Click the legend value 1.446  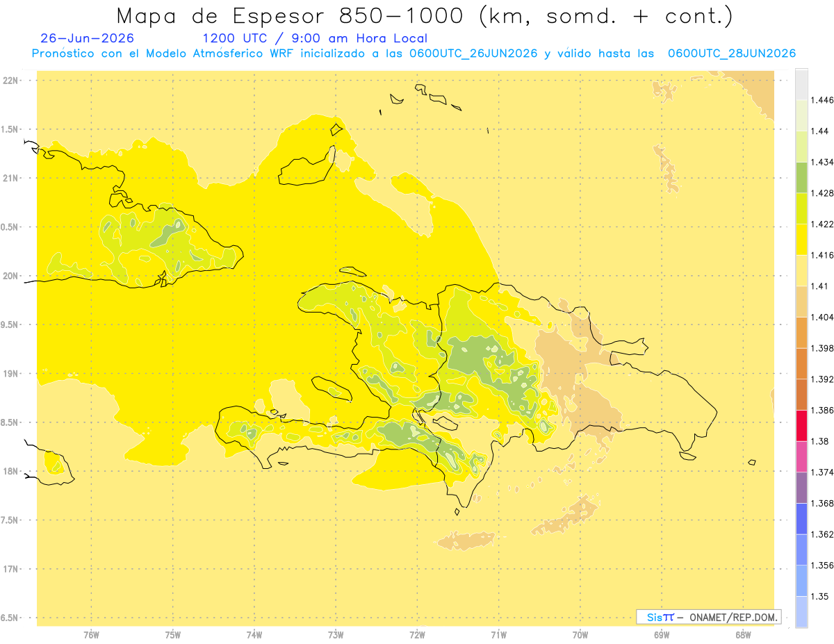click(x=822, y=100)
